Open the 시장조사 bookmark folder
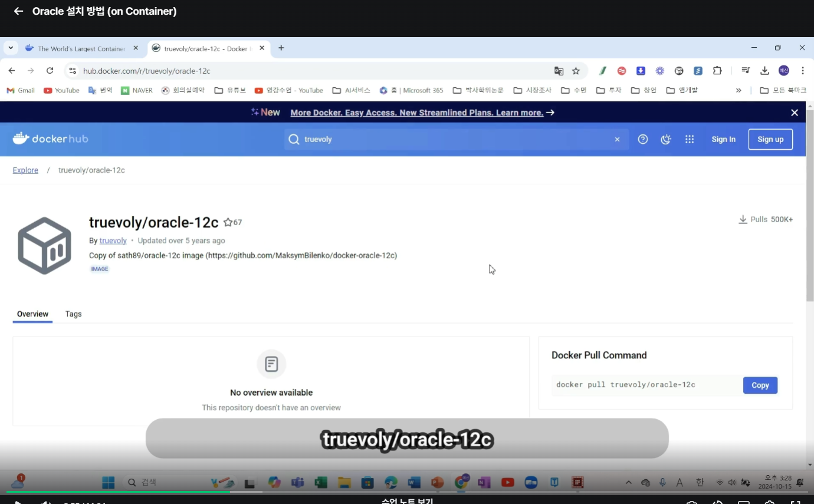 [532, 90]
